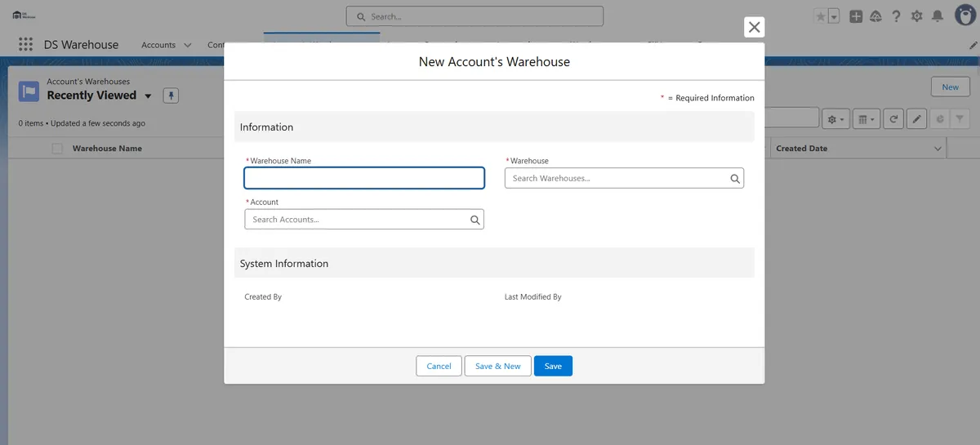
Task: Click the list search field
Action: tap(792, 119)
